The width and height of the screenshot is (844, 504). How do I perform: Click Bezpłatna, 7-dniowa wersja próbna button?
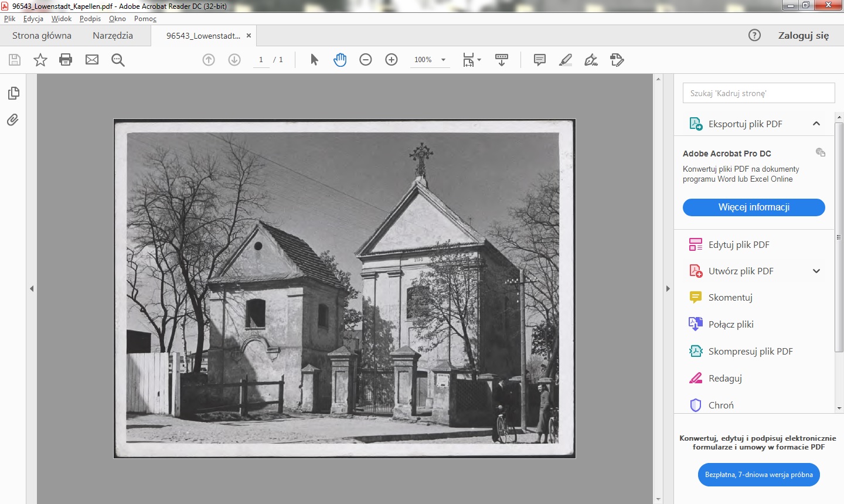758,475
